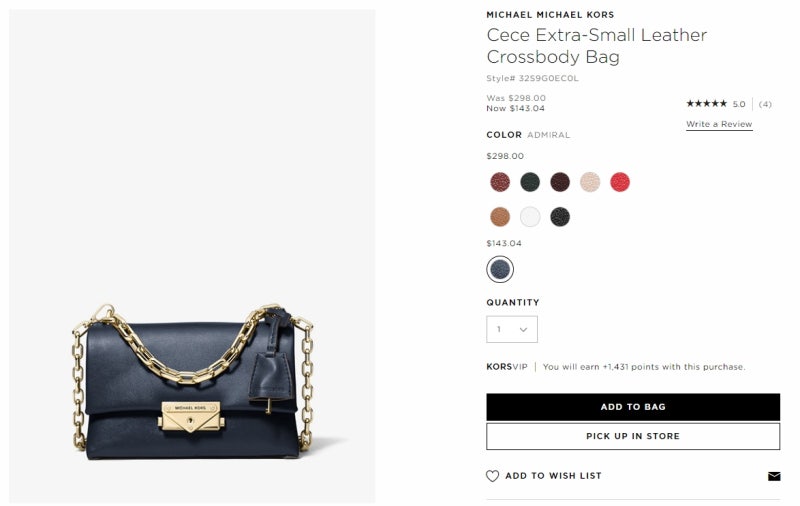The height and width of the screenshot is (506, 800).
Task: Select the burgundy red color swatch
Action: [500, 182]
